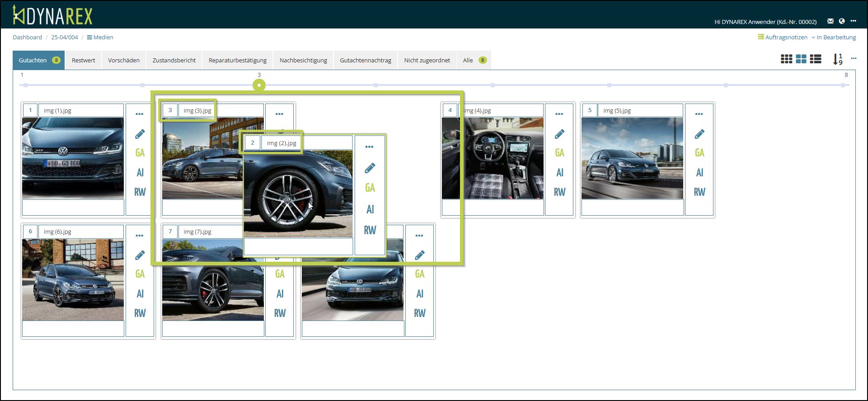
Task: Go to Dashboard breadcrumb link
Action: click(x=27, y=37)
